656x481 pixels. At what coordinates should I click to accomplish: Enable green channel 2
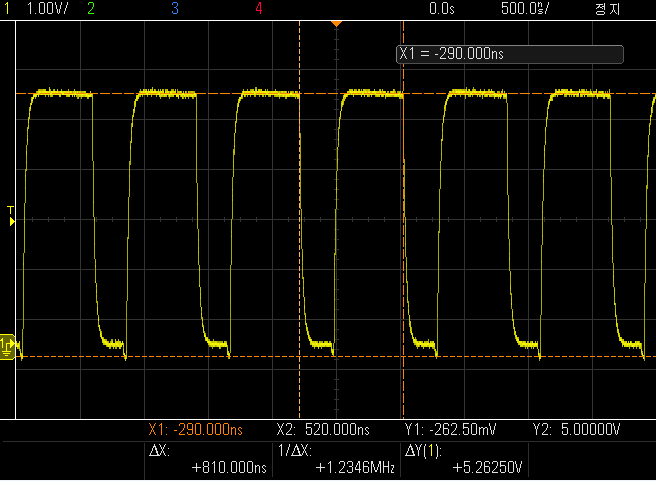(x=91, y=8)
